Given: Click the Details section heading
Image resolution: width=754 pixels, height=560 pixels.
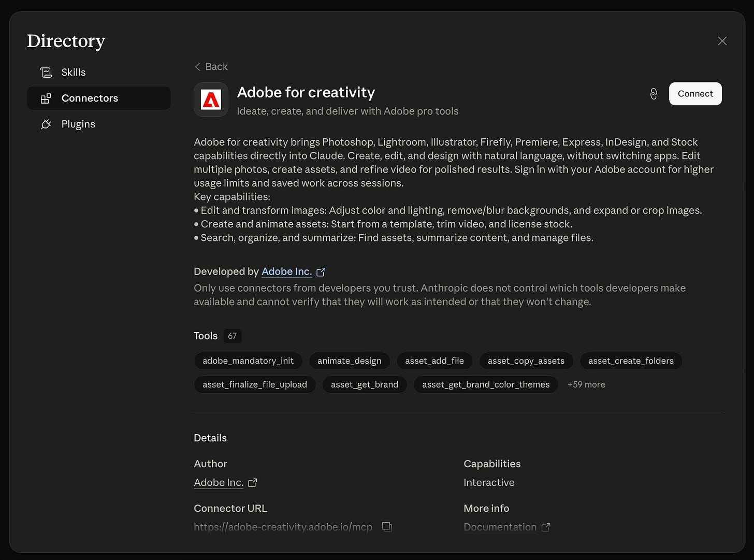Looking at the screenshot, I should (210, 438).
